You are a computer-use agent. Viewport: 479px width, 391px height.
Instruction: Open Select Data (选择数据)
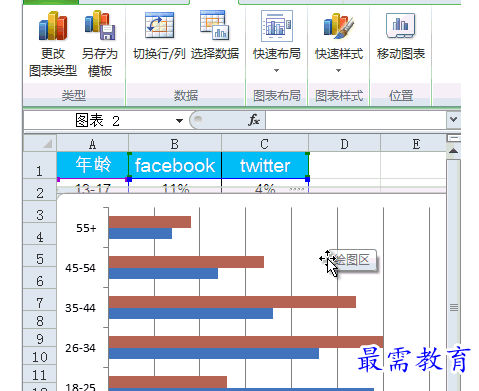pyautogui.click(x=215, y=36)
